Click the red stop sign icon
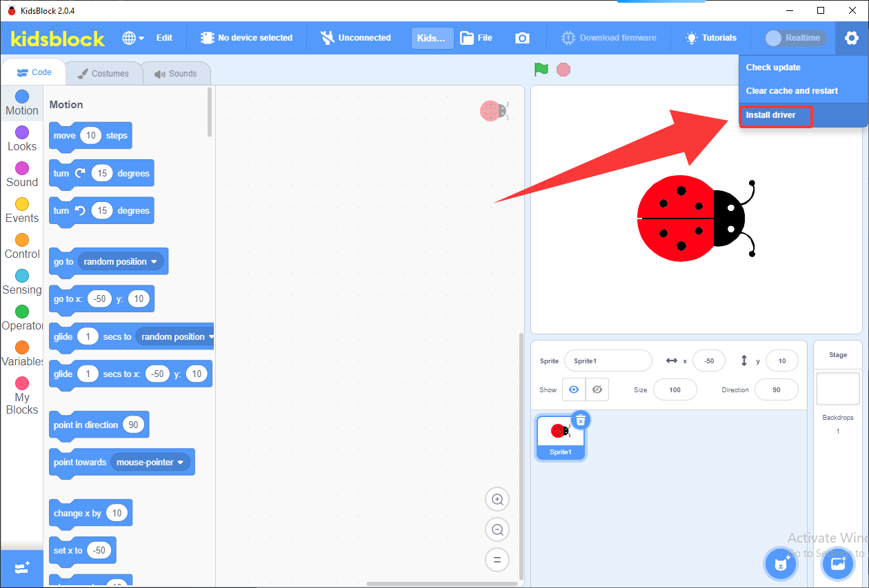 pos(563,69)
